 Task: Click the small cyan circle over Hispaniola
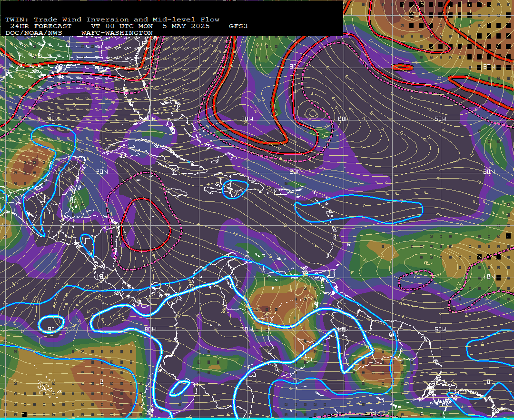[235, 190]
